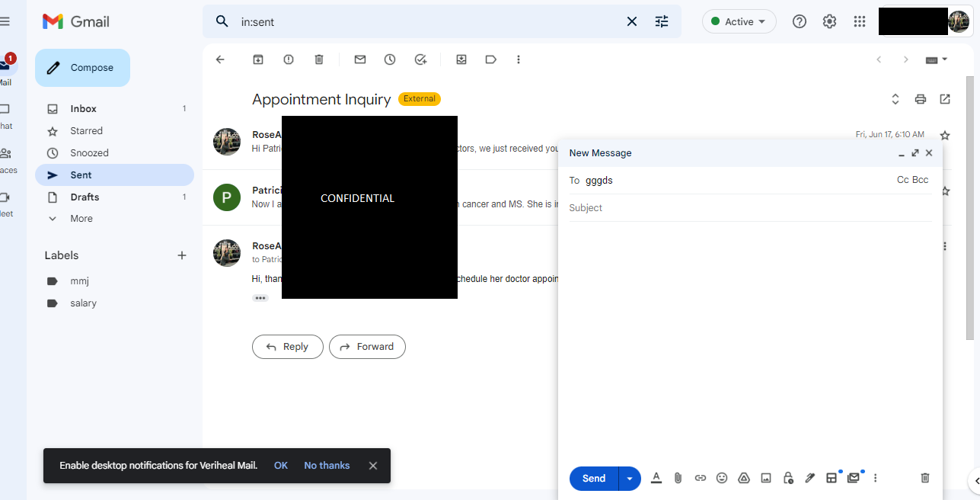Open the Starred folder
980x500 pixels.
pos(114,130)
